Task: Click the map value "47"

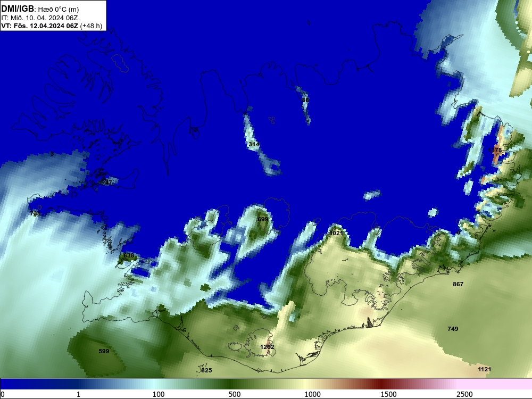Action: pos(108,182)
